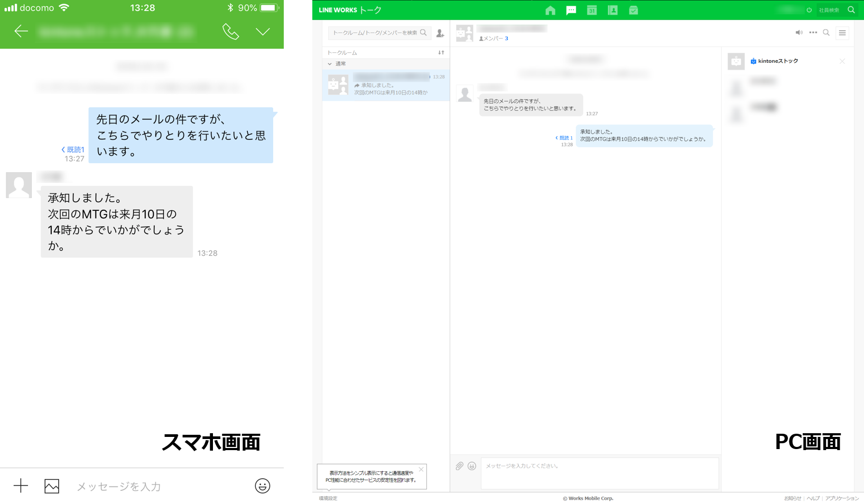Screen dimensions: 864x504
Task: Click the PC message input field
Action: click(x=599, y=473)
